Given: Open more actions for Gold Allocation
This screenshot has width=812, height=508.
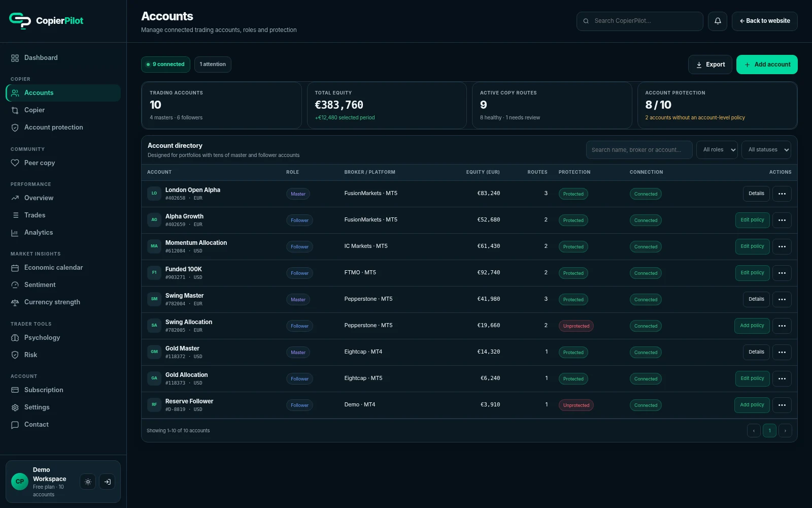Looking at the screenshot, I should point(782,378).
